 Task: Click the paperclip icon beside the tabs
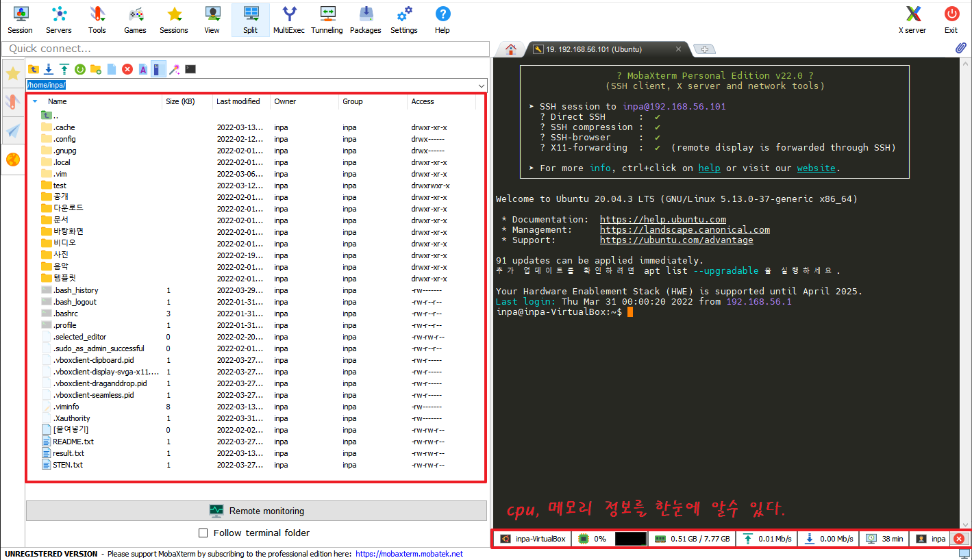961,49
